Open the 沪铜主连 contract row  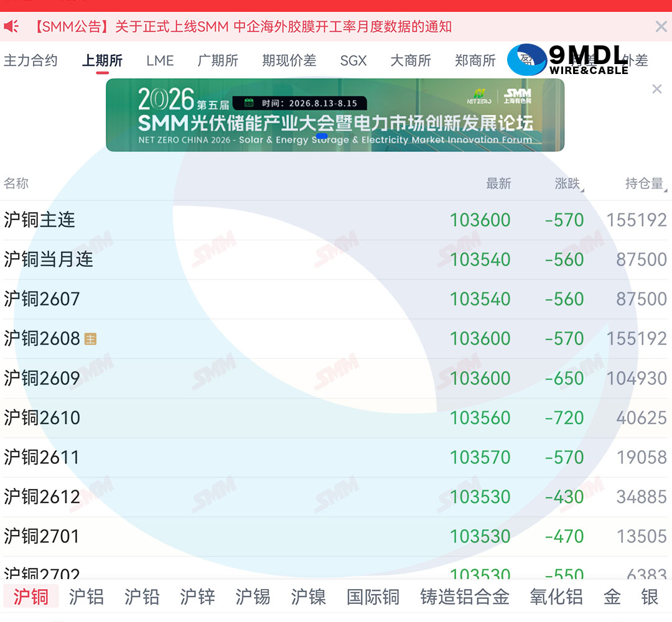(335, 220)
